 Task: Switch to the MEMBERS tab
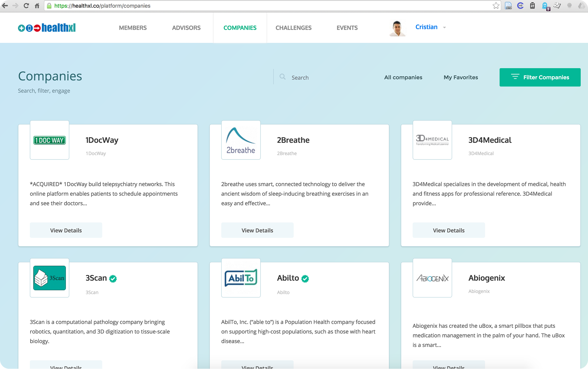133,28
